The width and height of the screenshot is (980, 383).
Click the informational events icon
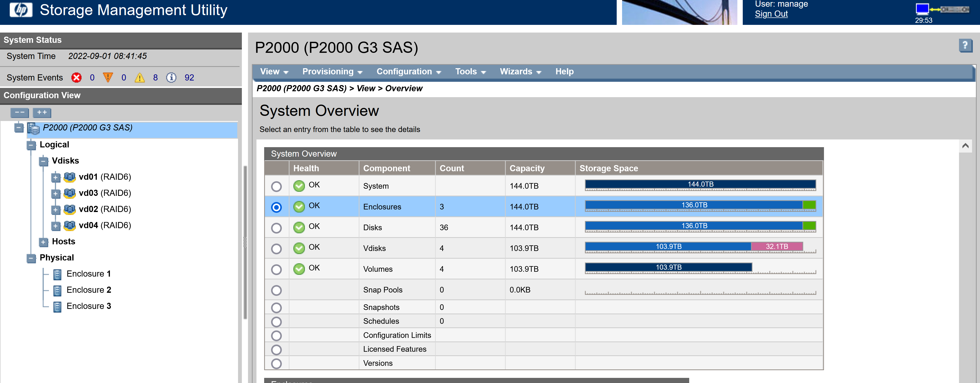171,78
